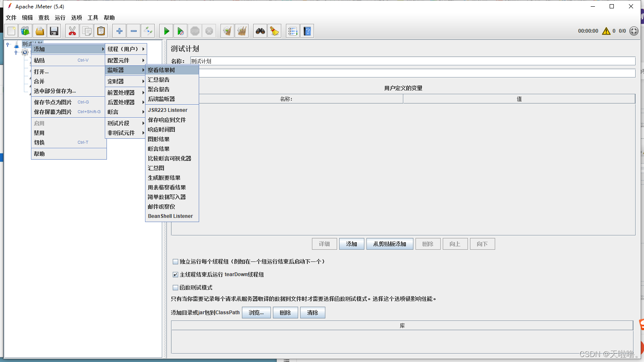644x362 pixels.
Task: Click the 值 column header
Action: click(x=519, y=99)
